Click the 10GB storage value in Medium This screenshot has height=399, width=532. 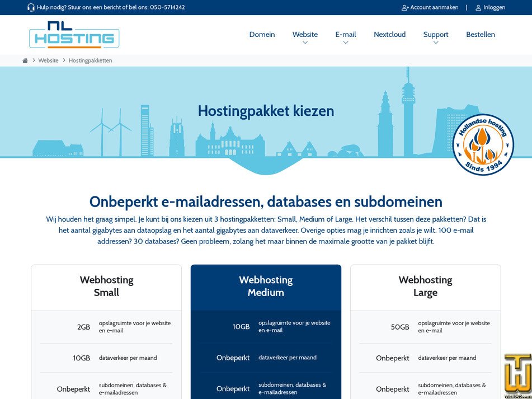(x=241, y=327)
